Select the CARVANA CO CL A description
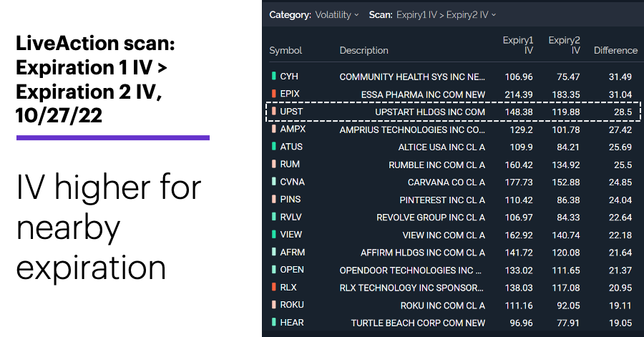Image resolution: width=644 pixels, height=337 pixels. pos(446,182)
